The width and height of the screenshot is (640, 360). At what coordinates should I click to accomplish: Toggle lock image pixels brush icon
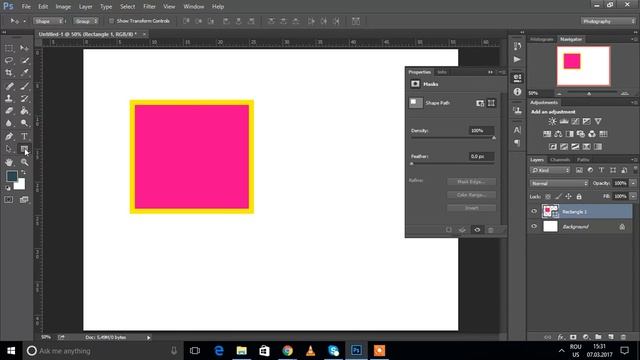[x=558, y=197]
